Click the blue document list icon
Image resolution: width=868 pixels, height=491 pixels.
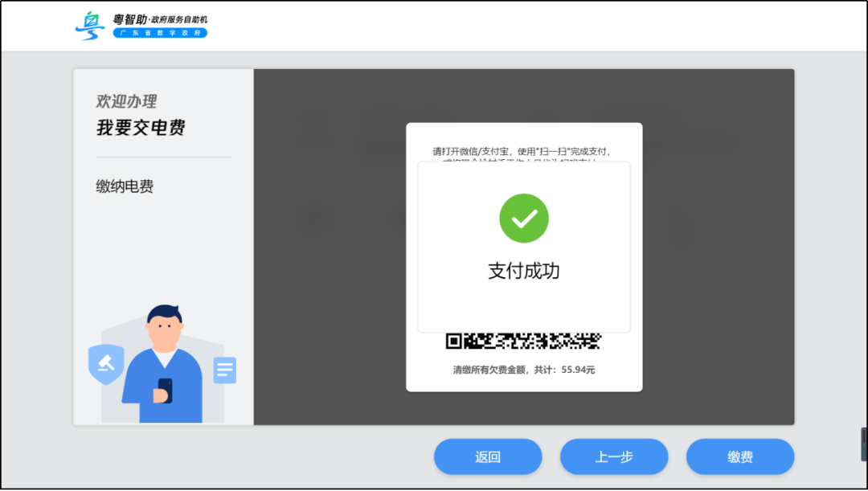224,370
